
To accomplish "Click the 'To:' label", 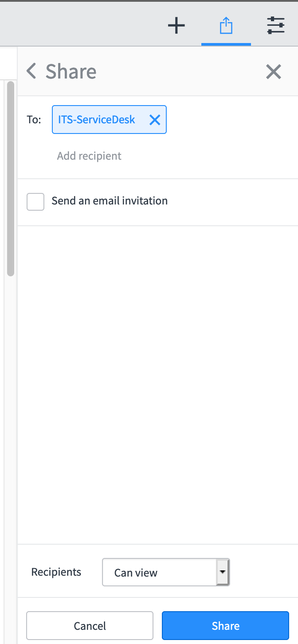I will (x=34, y=120).
